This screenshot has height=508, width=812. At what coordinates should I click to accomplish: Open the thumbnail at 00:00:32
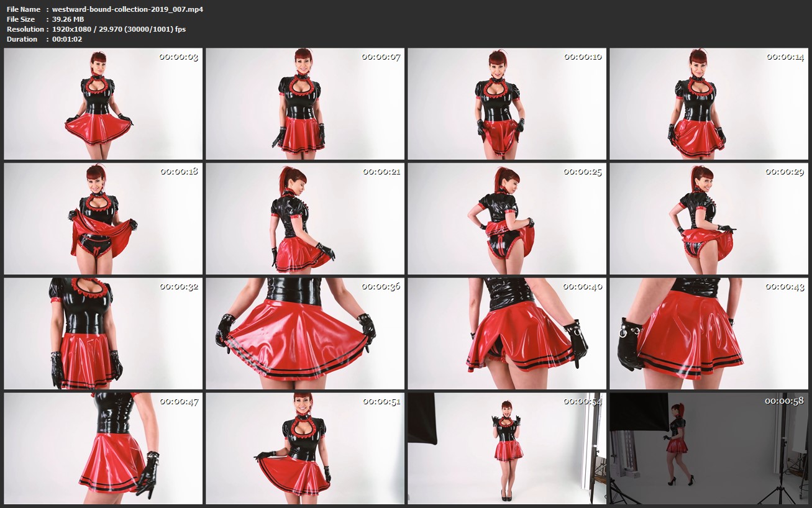103,333
